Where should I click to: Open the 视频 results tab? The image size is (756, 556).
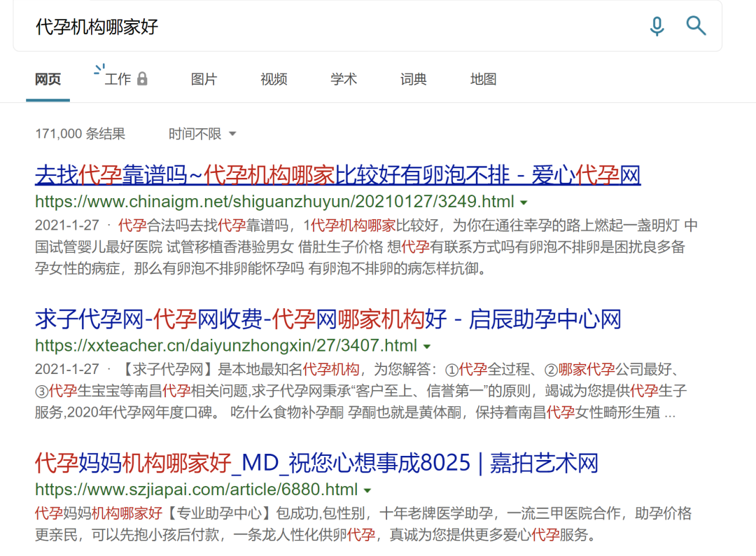click(274, 79)
